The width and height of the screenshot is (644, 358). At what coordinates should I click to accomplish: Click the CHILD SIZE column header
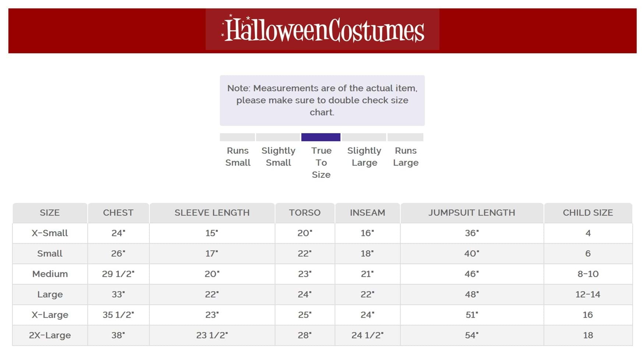click(x=588, y=213)
